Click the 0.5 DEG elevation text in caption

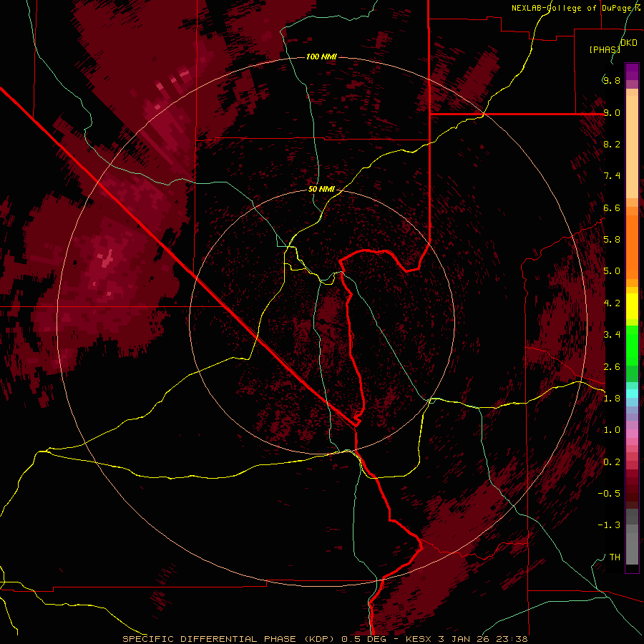[x=364, y=639]
